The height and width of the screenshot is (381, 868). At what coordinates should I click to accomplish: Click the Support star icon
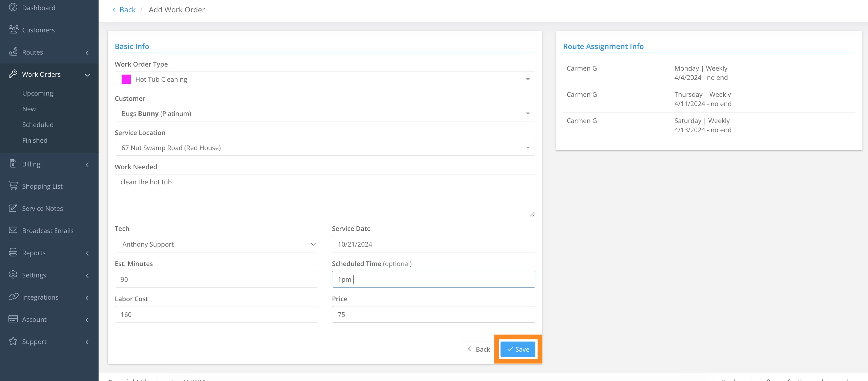(x=13, y=341)
